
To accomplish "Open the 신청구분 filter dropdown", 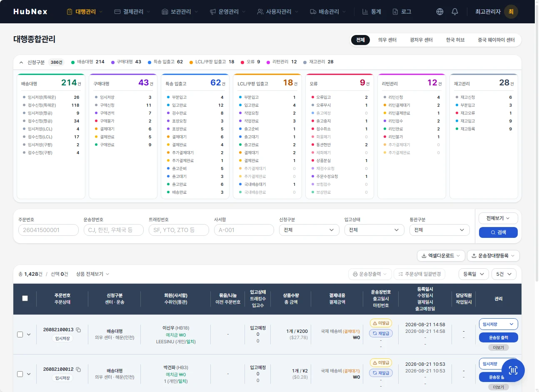I will coord(309,230).
